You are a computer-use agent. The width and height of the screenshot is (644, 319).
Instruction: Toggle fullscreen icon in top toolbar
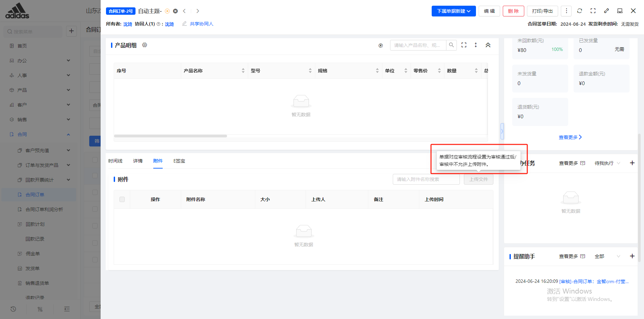[x=593, y=11]
